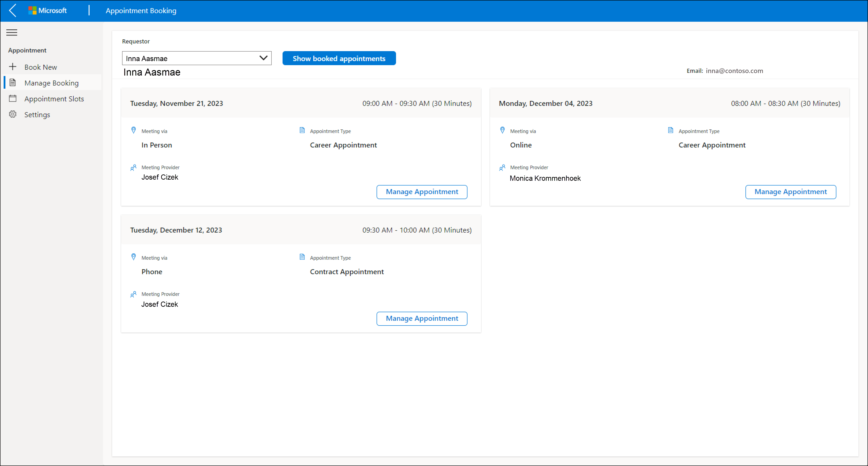Expand appointment type dropdown for Inna Aasmae

[x=264, y=58]
